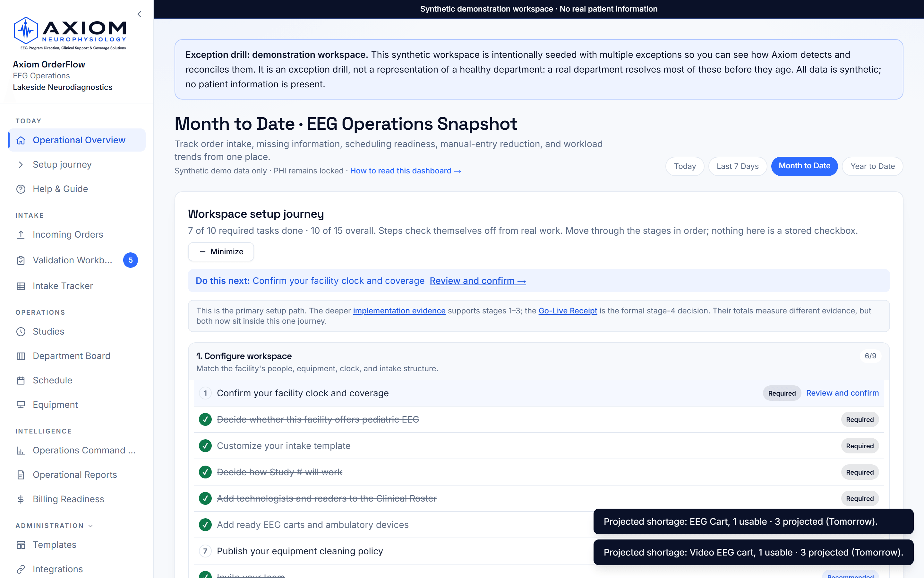
Task: Select the Year to Date range
Action: [872, 167]
